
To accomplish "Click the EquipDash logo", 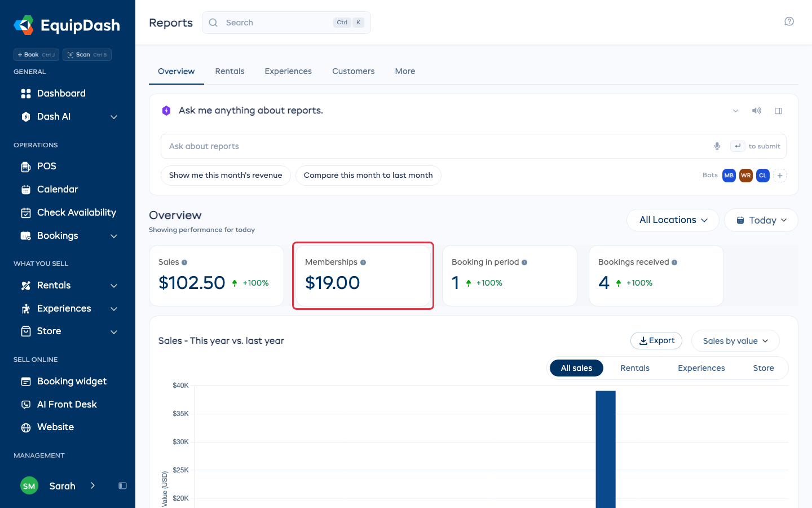I will [x=67, y=25].
